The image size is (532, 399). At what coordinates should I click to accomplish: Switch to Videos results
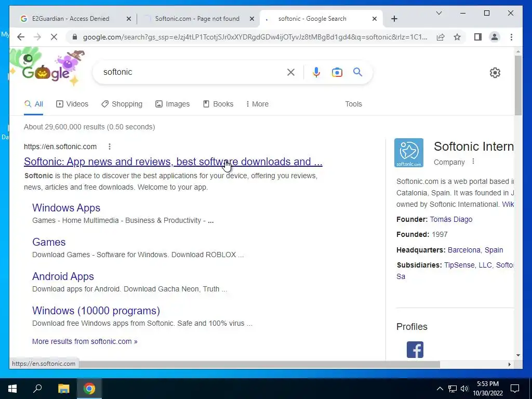click(72, 104)
